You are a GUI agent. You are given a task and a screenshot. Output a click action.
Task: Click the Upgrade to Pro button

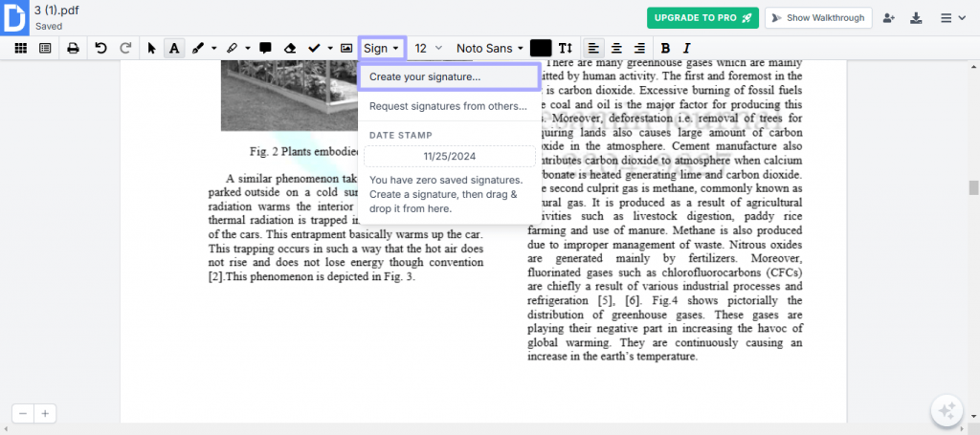702,18
